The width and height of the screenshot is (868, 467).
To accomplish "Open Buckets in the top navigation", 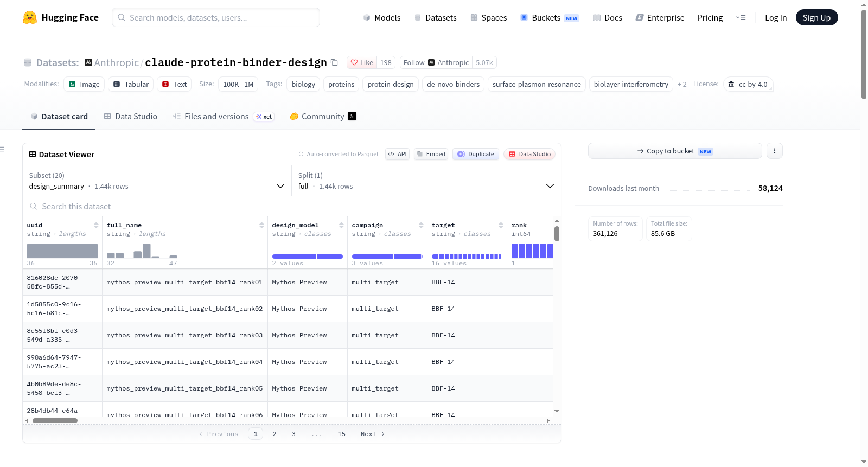I will tap(550, 18).
